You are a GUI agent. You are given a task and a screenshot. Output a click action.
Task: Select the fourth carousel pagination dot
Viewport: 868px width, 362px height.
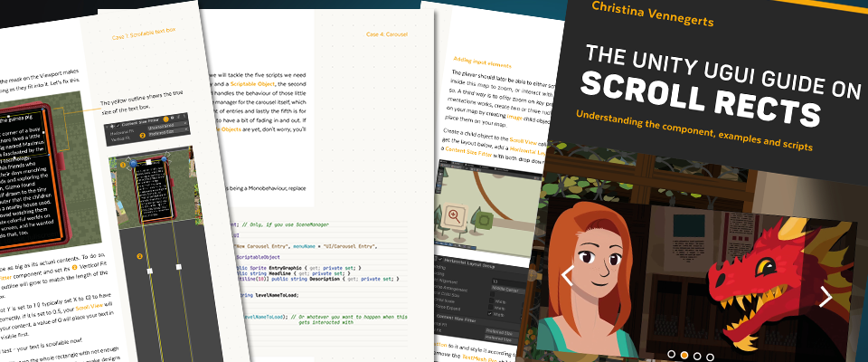pyautogui.click(x=710, y=357)
